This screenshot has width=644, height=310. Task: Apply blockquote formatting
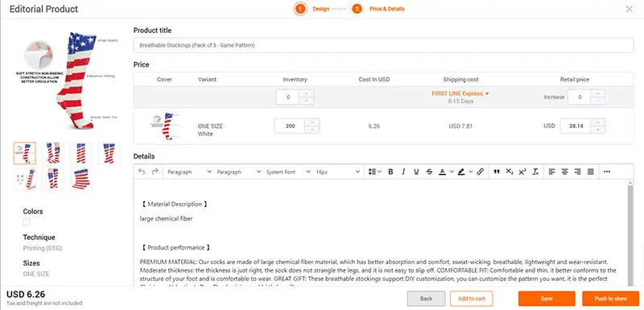pyautogui.click(x=497, y=172)
